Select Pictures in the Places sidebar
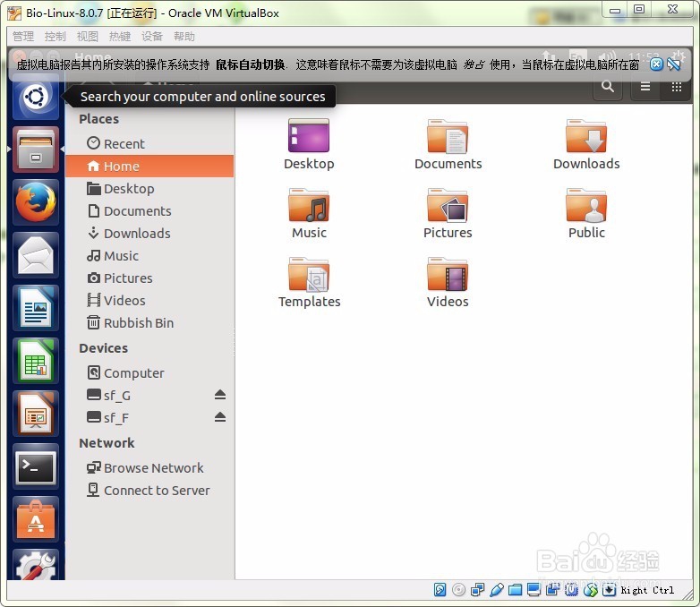Image resolution: width=700 pixels, height=607 pixels. coord(149,278)
